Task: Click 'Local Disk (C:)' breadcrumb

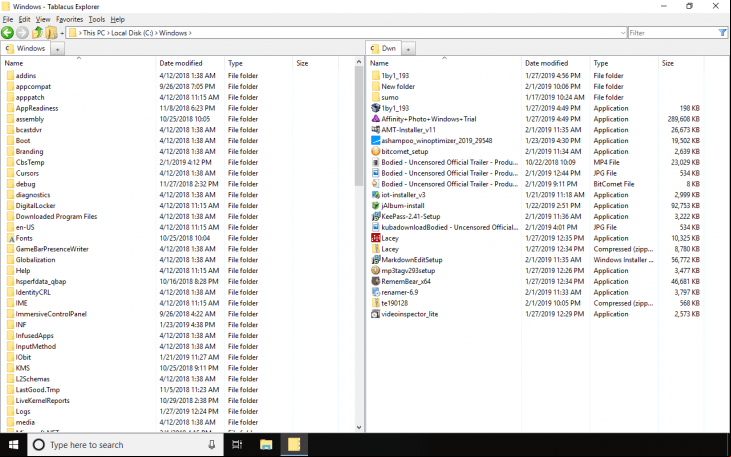Action: pos(132,33)
